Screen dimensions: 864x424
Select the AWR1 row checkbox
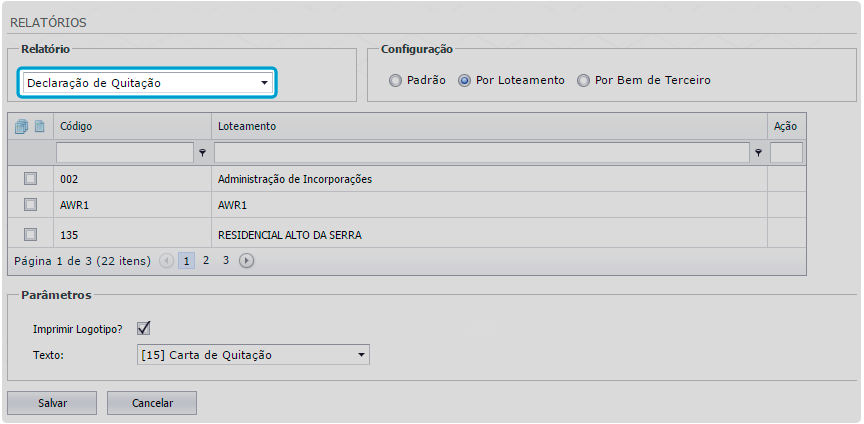tap(30, 205)
